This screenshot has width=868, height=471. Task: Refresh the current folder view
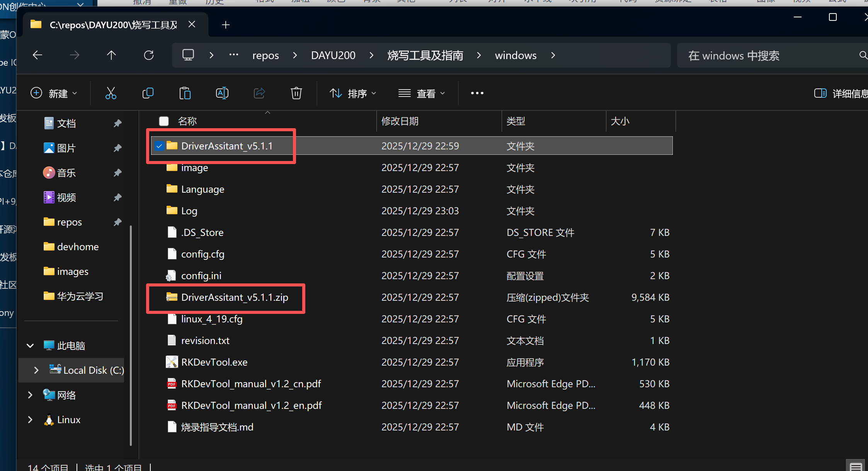click(x=149, y=56)
